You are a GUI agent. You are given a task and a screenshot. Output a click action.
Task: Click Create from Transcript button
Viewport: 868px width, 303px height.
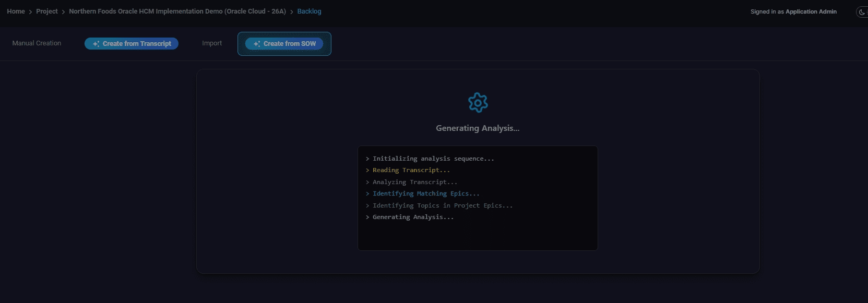(132, 44)
